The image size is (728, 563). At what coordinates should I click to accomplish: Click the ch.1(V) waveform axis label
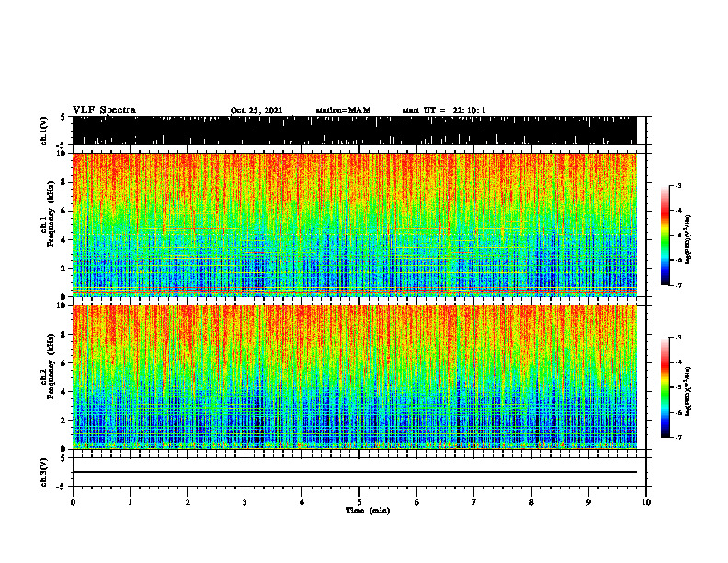[x=43, y=131]
